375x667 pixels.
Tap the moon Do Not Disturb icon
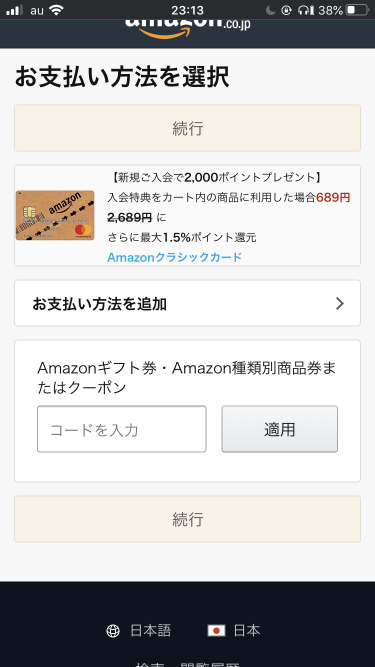click(270, 10)
